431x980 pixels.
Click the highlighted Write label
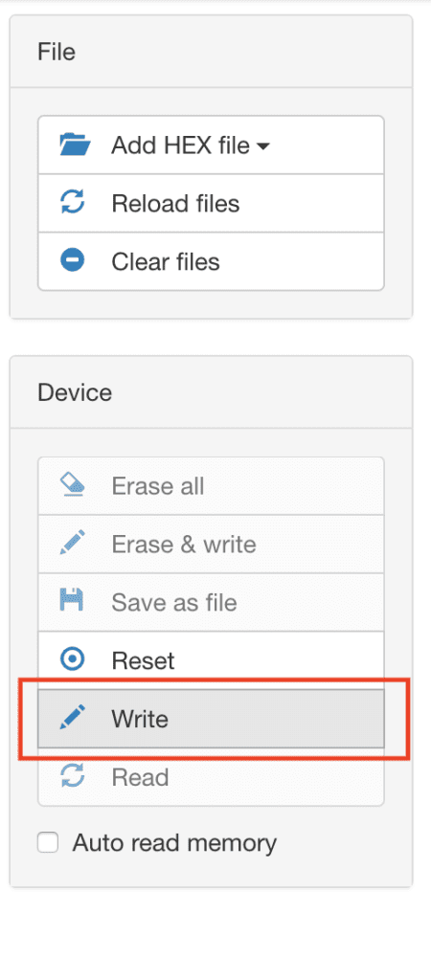pyautogui.click(x=140, y=719)
